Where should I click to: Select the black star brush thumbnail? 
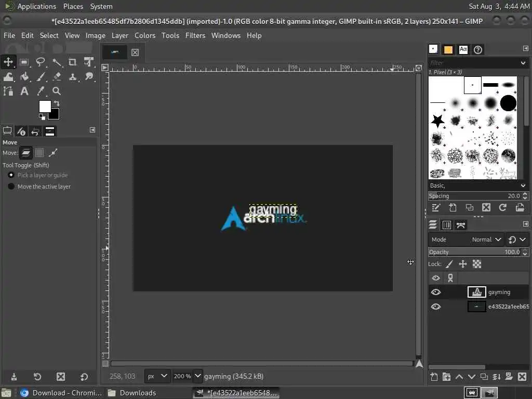coord(437,121)
